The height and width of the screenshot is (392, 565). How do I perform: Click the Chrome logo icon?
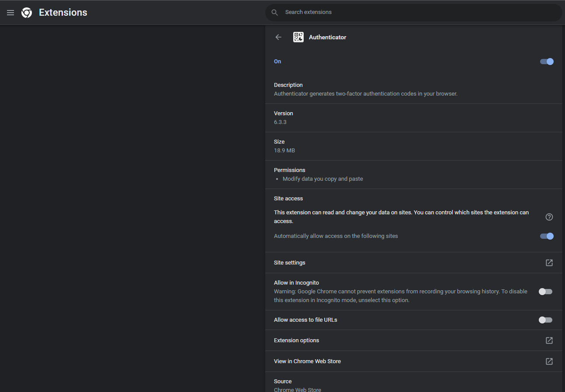point(27,13)
